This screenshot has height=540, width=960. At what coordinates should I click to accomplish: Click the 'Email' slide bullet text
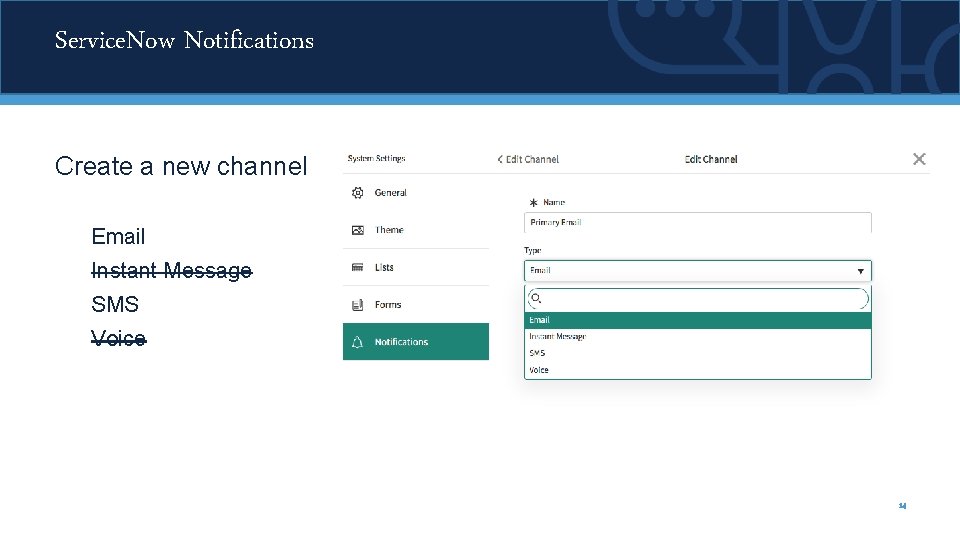[x=118, y=236]
